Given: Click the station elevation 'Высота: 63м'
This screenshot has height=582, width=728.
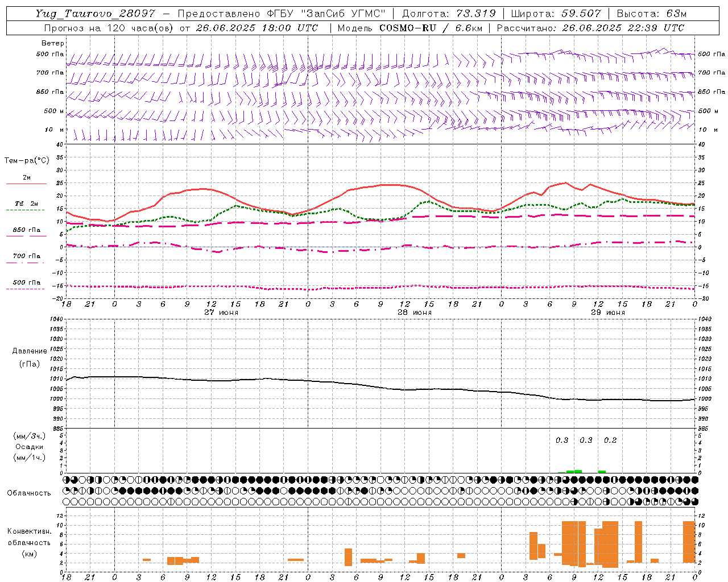Looking at the screenshot, I should (x=652, y=14).
